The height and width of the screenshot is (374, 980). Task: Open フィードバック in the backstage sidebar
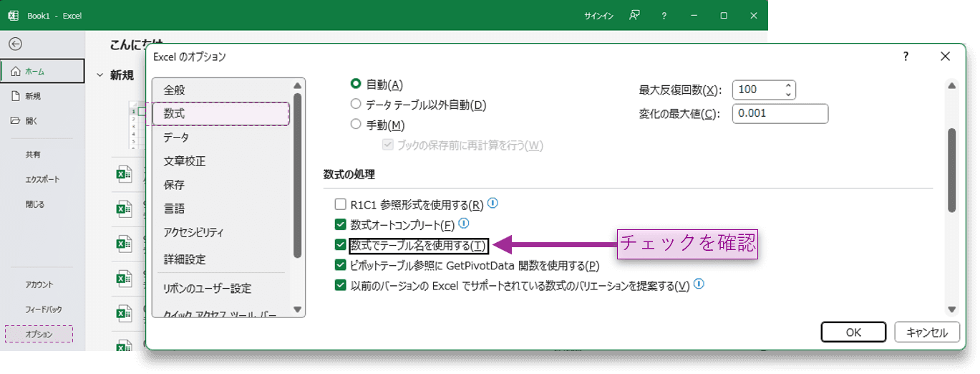tap(43, 310)
